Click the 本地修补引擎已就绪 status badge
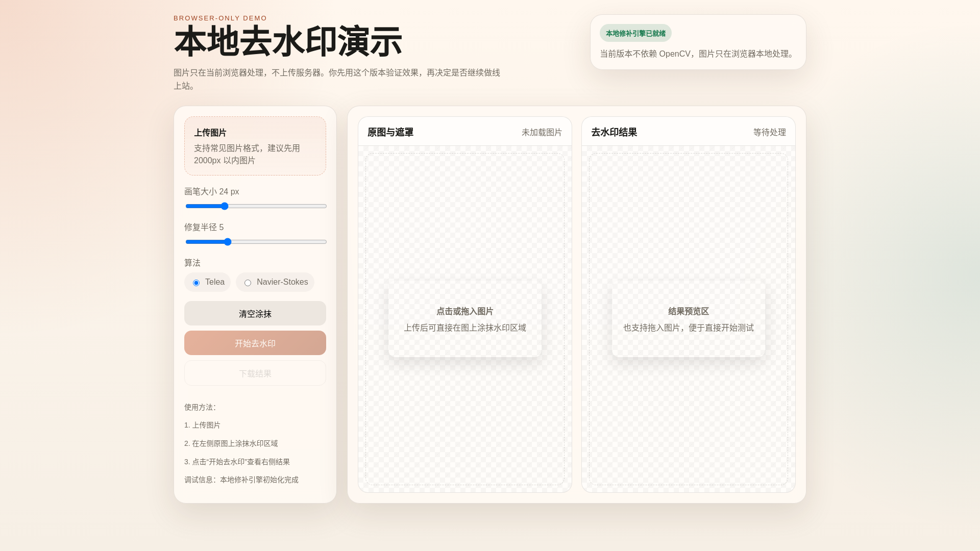 point(635,33)
